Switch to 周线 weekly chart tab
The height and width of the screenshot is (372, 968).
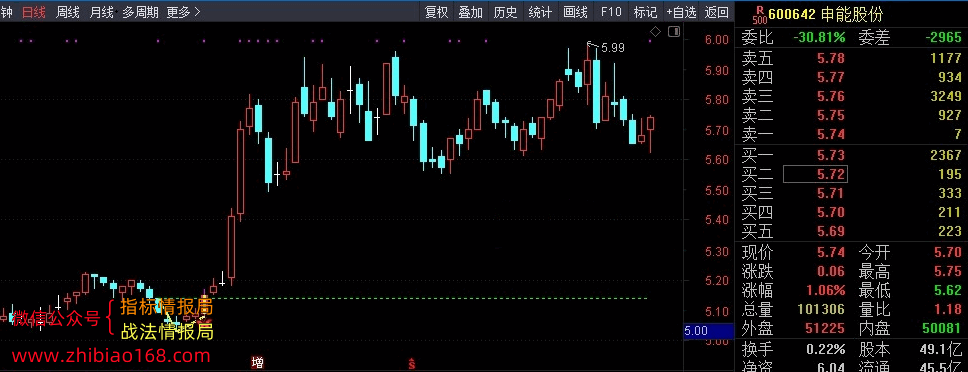67,12
